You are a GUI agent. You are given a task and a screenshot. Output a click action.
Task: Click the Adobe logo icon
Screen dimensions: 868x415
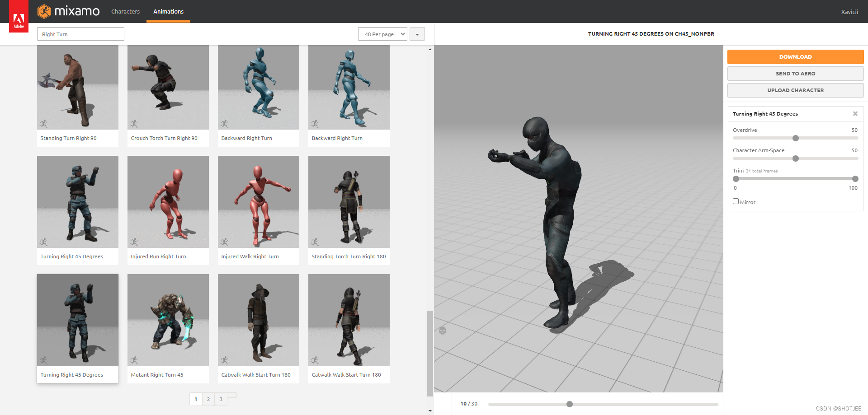pos(19,16)
